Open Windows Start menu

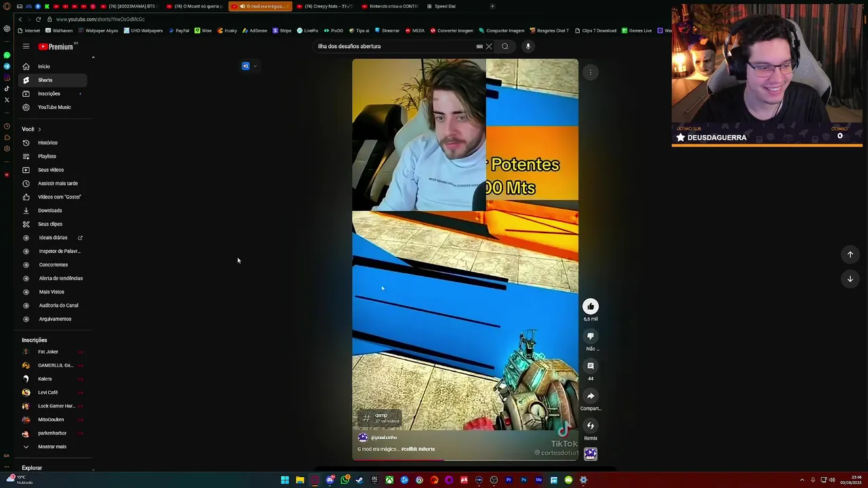[x=285, y=480]
